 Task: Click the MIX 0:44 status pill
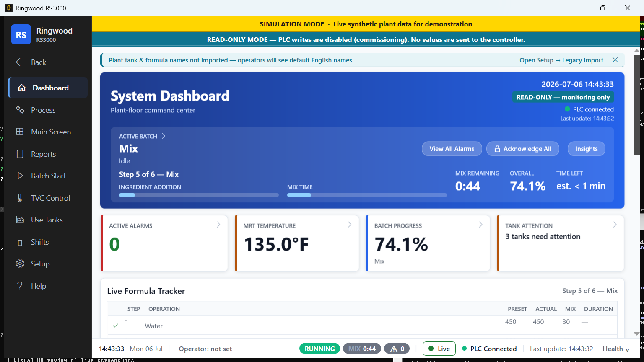(362, 349)
